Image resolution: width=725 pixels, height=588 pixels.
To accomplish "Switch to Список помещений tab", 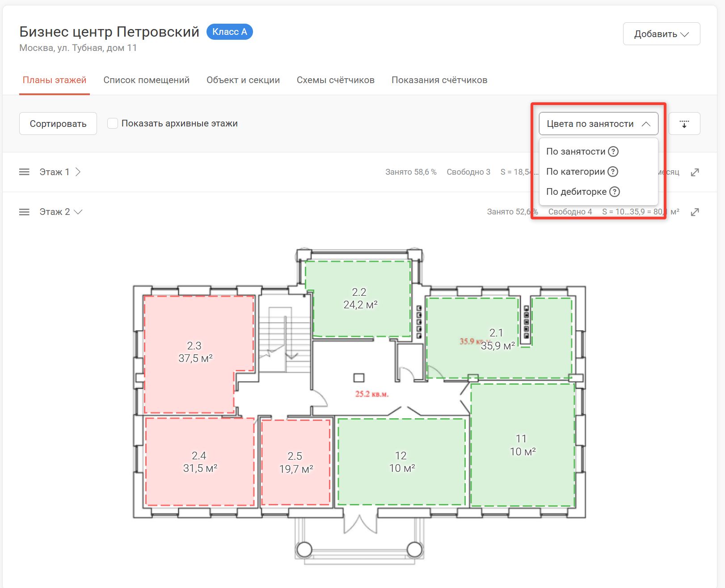I will [x=147, y=80].
